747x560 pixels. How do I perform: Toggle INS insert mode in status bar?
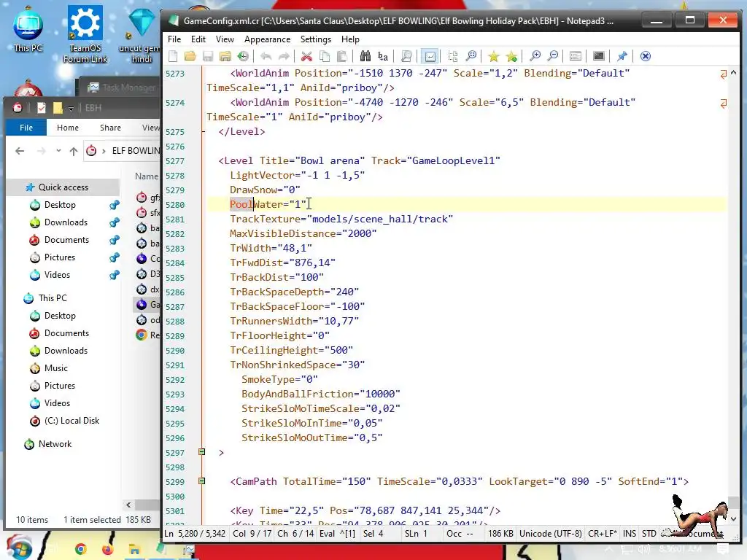coord(630,534)
